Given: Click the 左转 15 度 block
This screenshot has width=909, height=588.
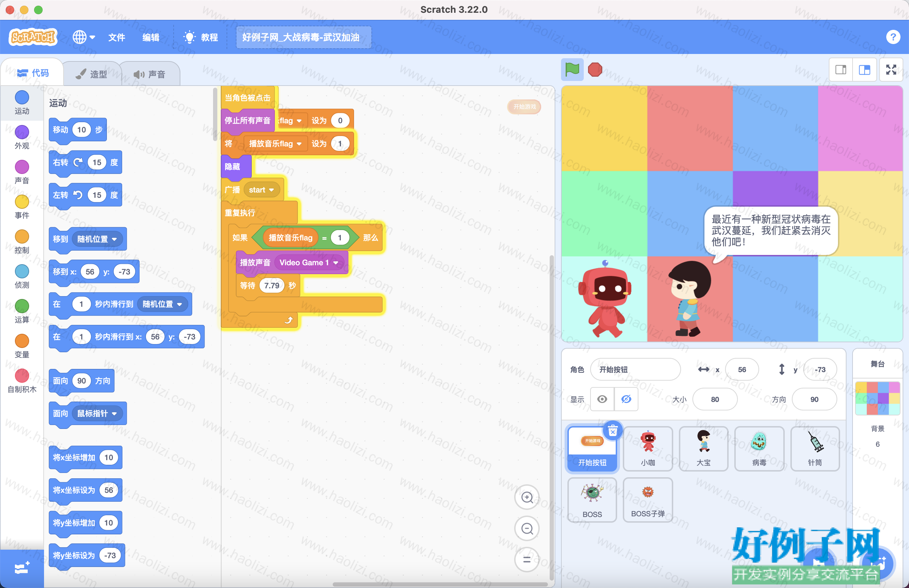Looking at the screenshot, I should click(x=86, y=195).
